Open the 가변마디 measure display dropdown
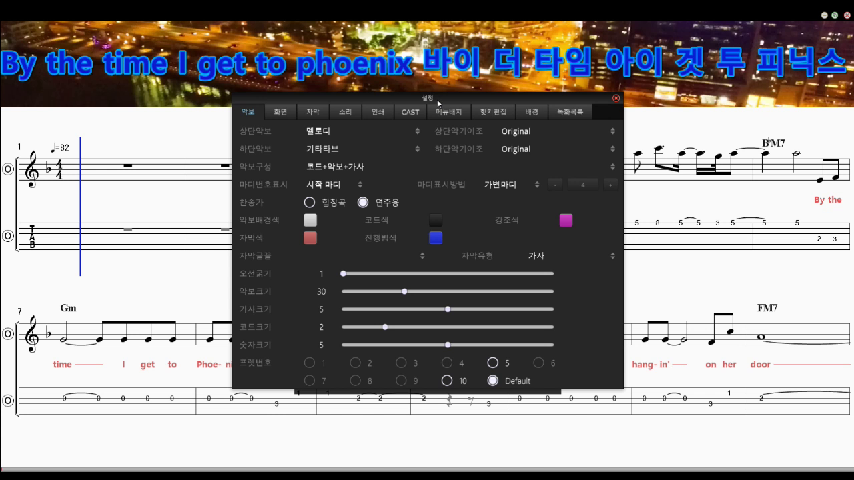Image resolution: width=854 pixels, height=480 pixels. tap(511, 185)
